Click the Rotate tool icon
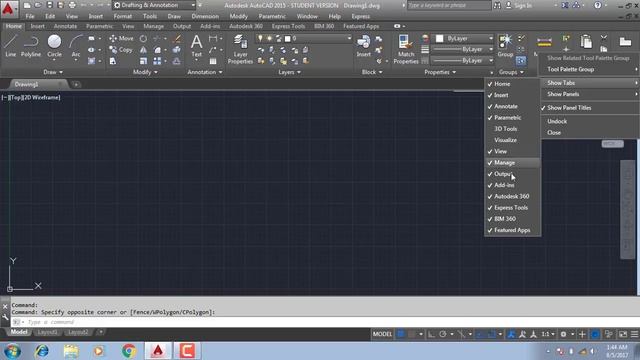The image size is (640, 360). 143,39
